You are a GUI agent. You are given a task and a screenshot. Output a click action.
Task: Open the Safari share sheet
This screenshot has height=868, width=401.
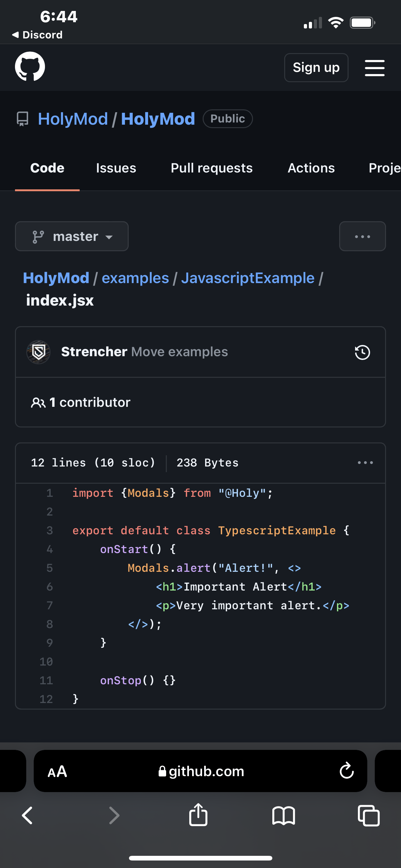[198, 815]
